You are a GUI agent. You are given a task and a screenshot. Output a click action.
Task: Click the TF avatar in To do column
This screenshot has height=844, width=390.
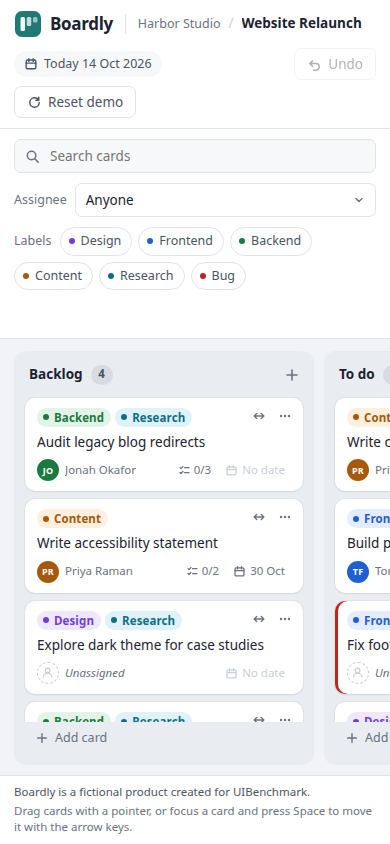pos(358,571)
